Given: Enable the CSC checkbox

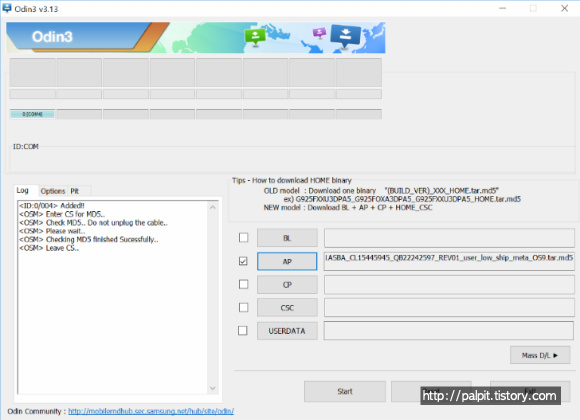Looking at the screenshot, I should pyautogui.click(x=243, y=308).
